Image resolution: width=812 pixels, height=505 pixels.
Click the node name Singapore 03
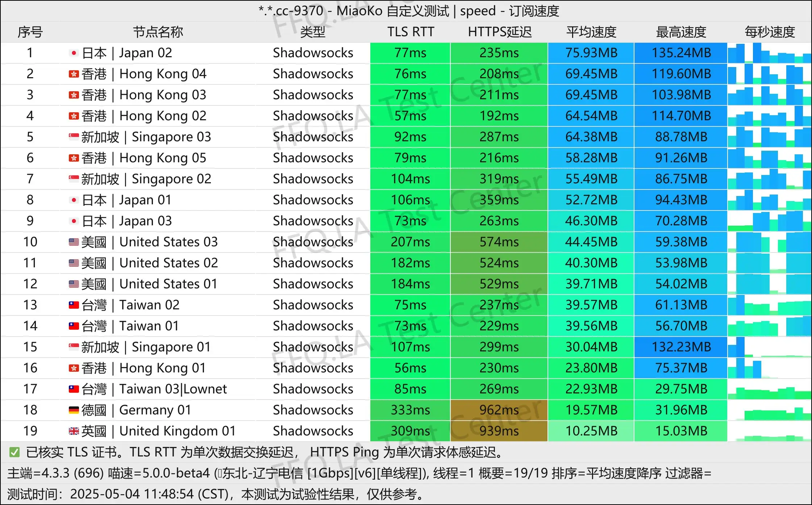coord(146,137)
